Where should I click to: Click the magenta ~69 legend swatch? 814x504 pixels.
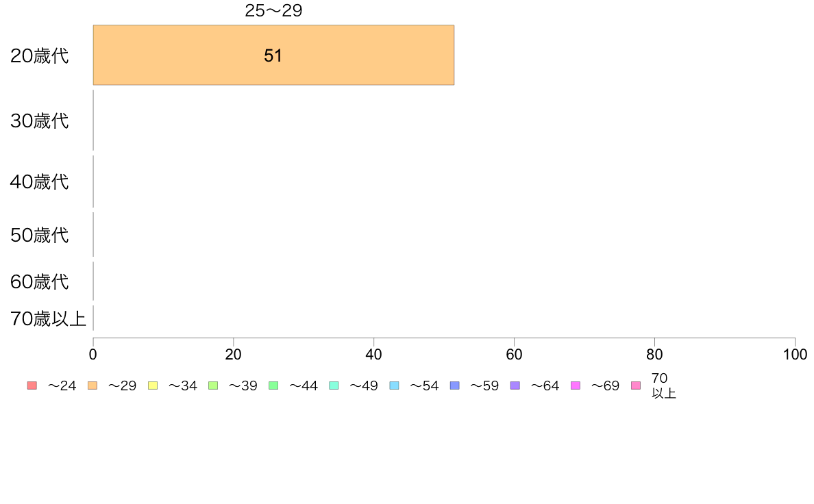click(x=575, y=386)
